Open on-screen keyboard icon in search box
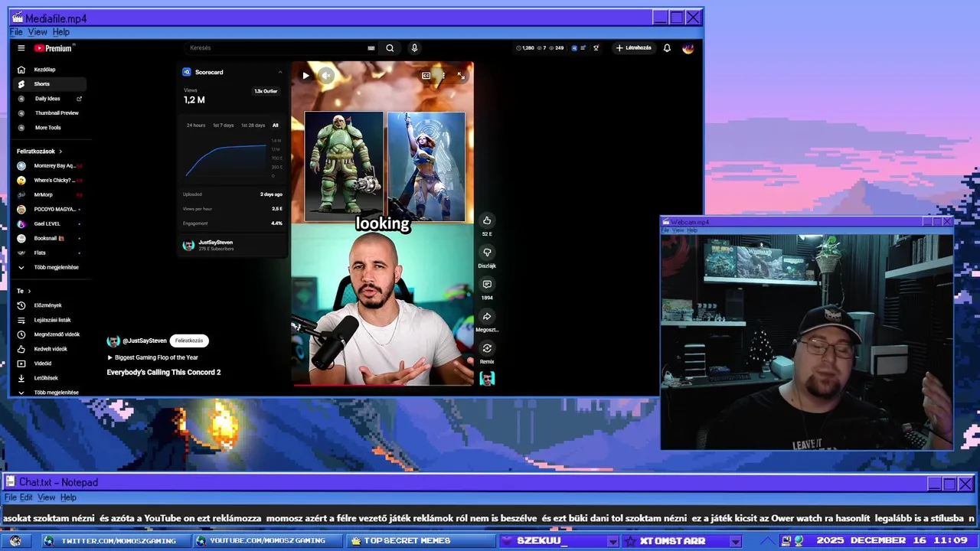This screenshot has width=980, height=551. 371,48
